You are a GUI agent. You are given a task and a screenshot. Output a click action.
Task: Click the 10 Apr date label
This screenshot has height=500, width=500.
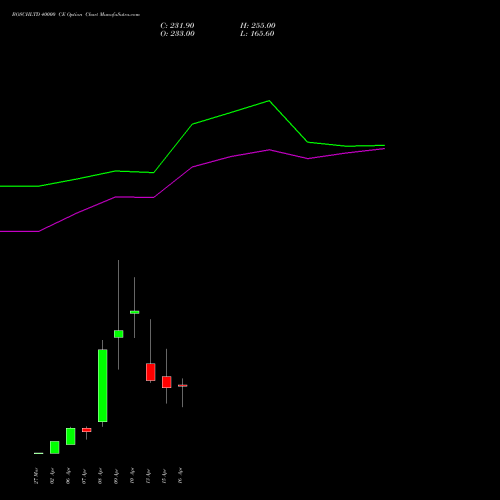pos(132,476)
